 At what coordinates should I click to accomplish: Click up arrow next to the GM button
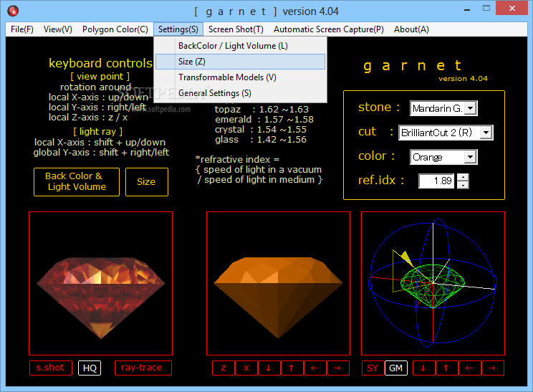tap(446, 368)
